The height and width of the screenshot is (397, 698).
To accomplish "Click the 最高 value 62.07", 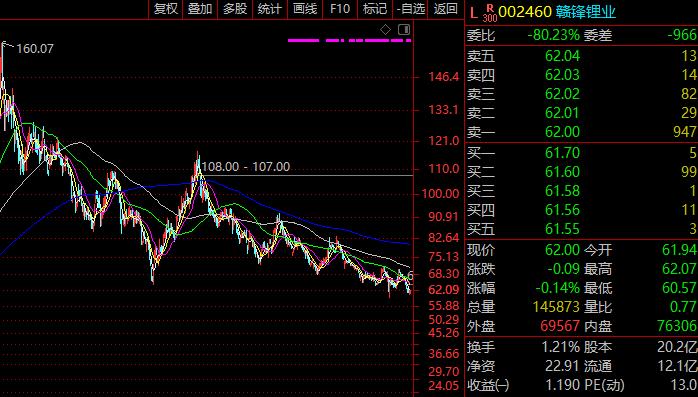I will coord(679,269).
